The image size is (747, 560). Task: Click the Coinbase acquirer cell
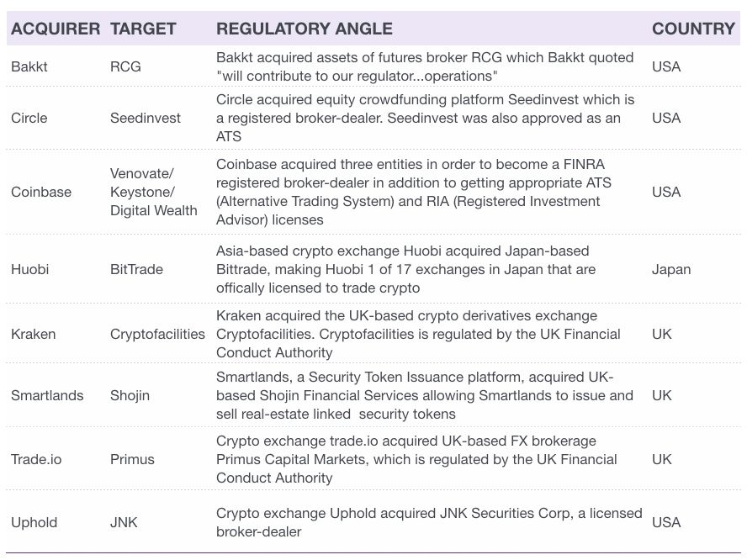(x=41, y=192)
